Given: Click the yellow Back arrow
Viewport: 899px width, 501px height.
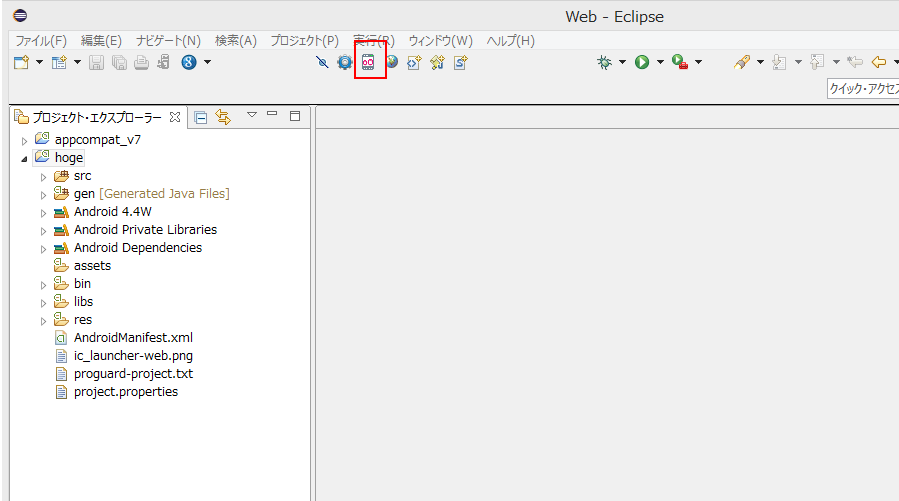Looking at the screenshot, I should pyautogui.click(x=879, y=62).
